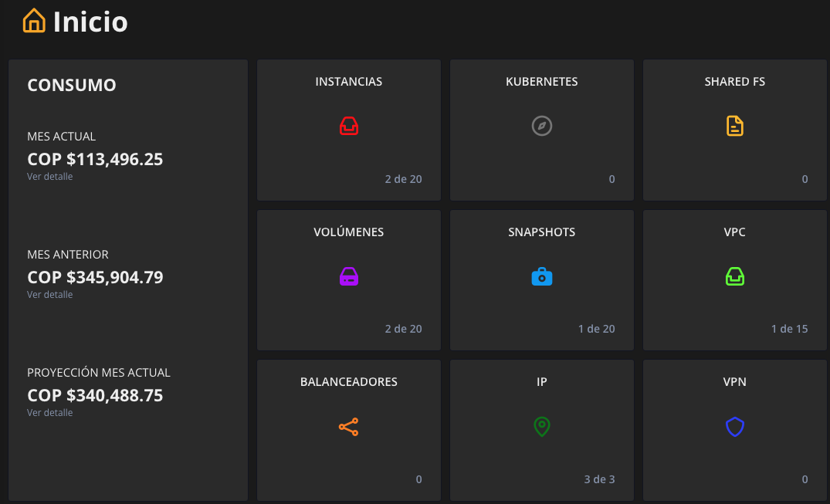Open Shared FS via the yellow file icon

734,126
